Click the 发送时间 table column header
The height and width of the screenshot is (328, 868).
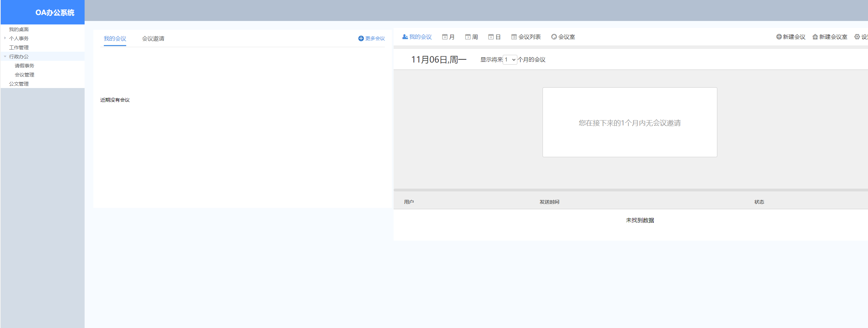click(550, 202)
